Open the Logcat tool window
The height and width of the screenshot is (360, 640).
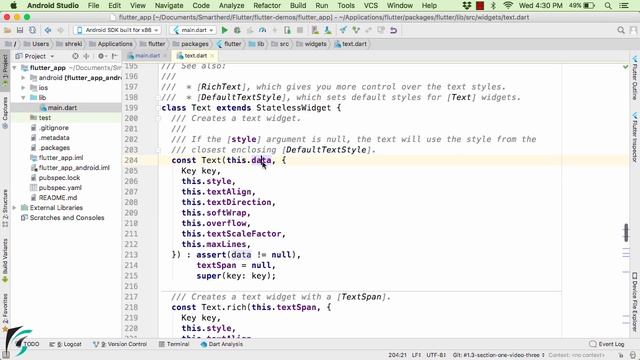[x=65, y=344]
